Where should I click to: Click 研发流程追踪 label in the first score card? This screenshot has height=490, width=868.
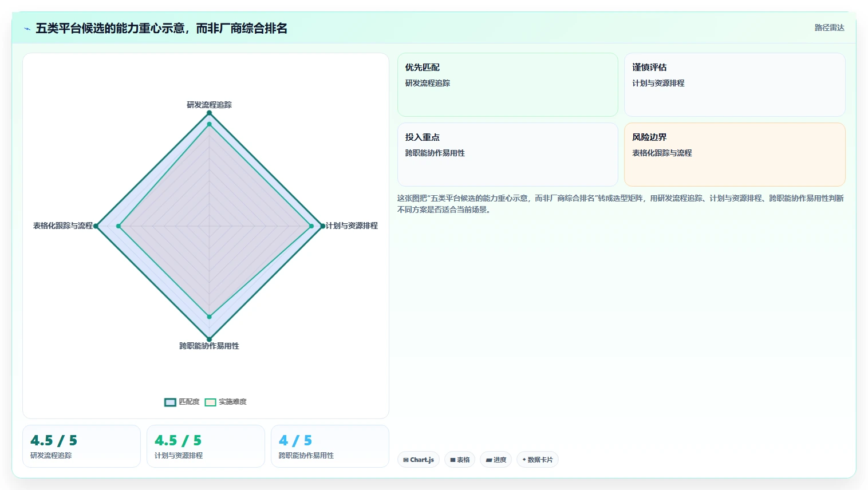click(51, 456)
